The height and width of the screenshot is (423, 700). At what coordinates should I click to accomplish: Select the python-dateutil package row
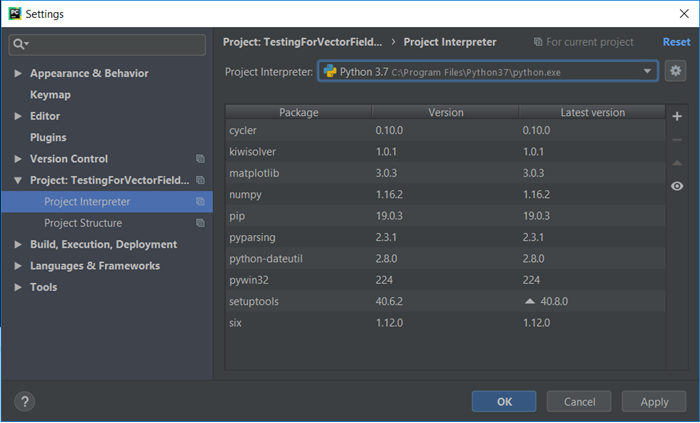[x=445, y=259]
